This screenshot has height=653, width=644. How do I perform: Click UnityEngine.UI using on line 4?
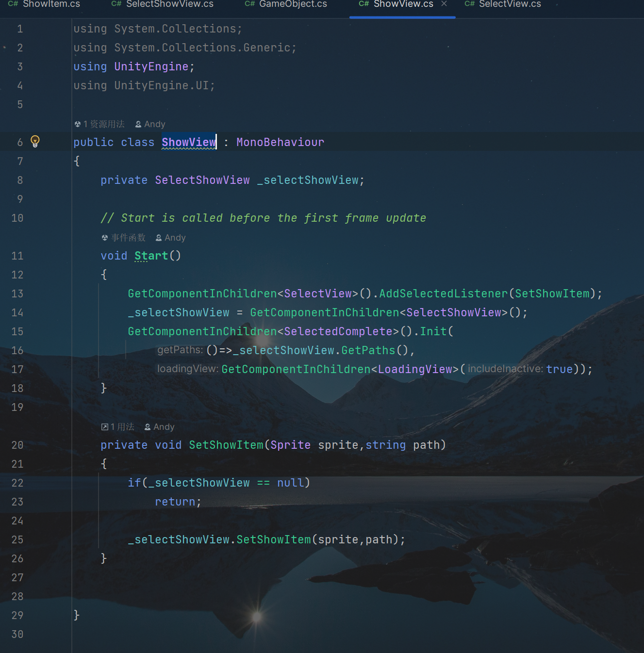pos(161,85)
